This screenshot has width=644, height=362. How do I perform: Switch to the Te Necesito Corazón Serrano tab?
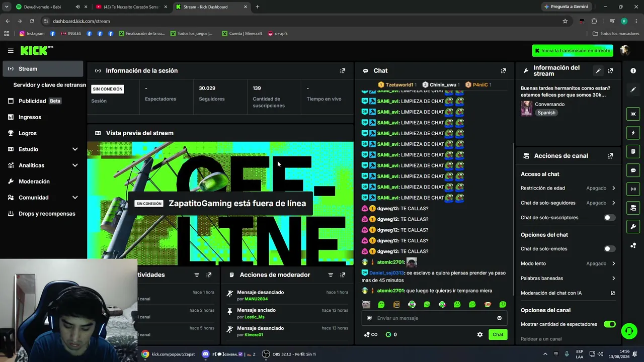(x=132, y=7)
